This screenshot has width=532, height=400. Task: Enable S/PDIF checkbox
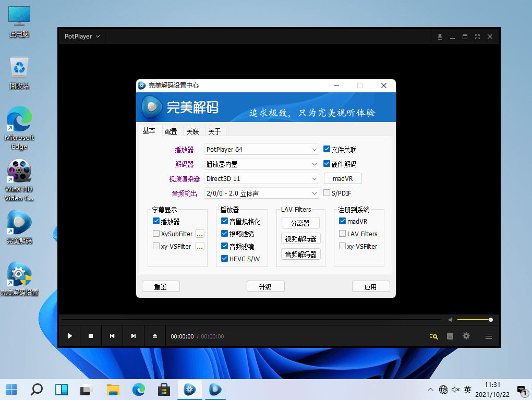[x=327, y=193]
